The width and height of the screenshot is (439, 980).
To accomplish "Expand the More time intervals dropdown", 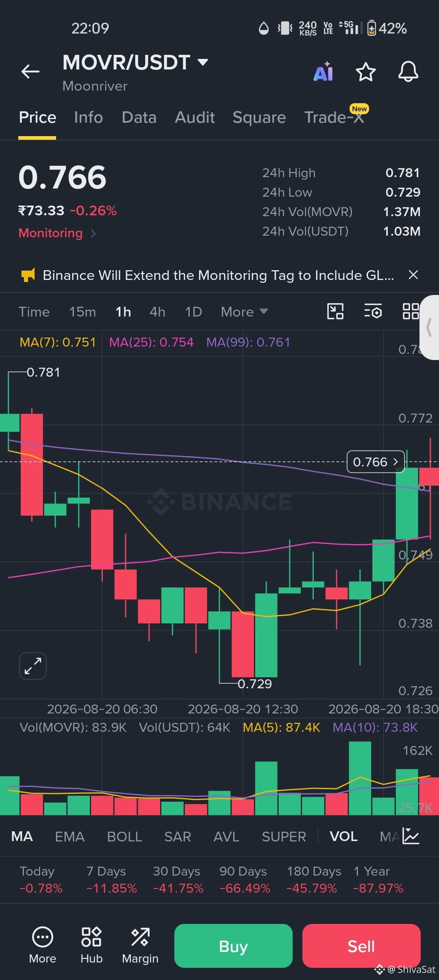I will click(x=244, y=312).
